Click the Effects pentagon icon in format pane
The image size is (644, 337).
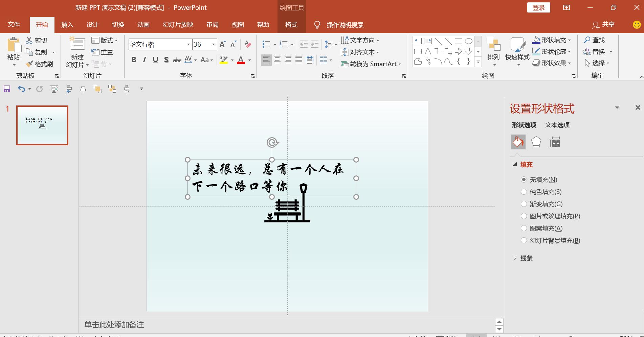[x=536, y=142]
